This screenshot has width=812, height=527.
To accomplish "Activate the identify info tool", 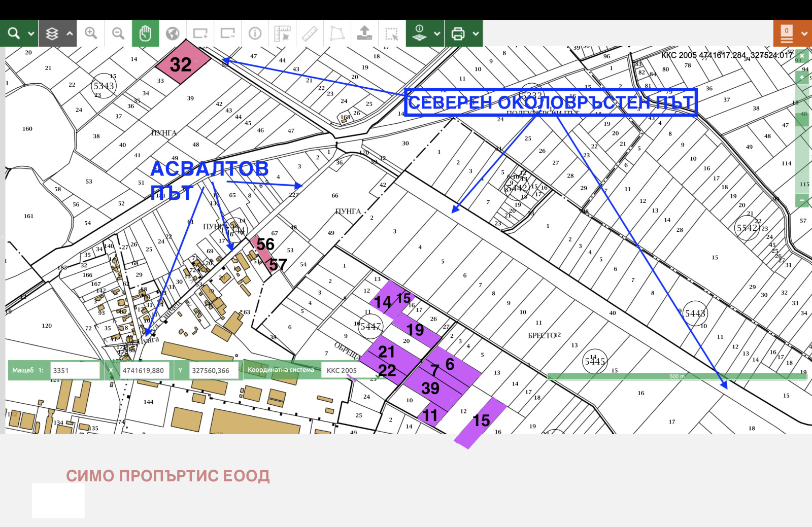I will pos(255,33).
